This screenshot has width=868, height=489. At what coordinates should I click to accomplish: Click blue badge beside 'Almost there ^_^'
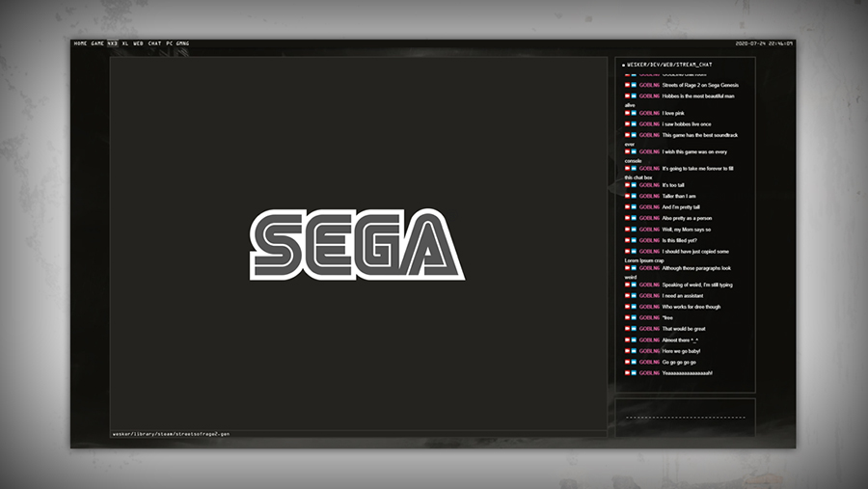click(634, 340)
